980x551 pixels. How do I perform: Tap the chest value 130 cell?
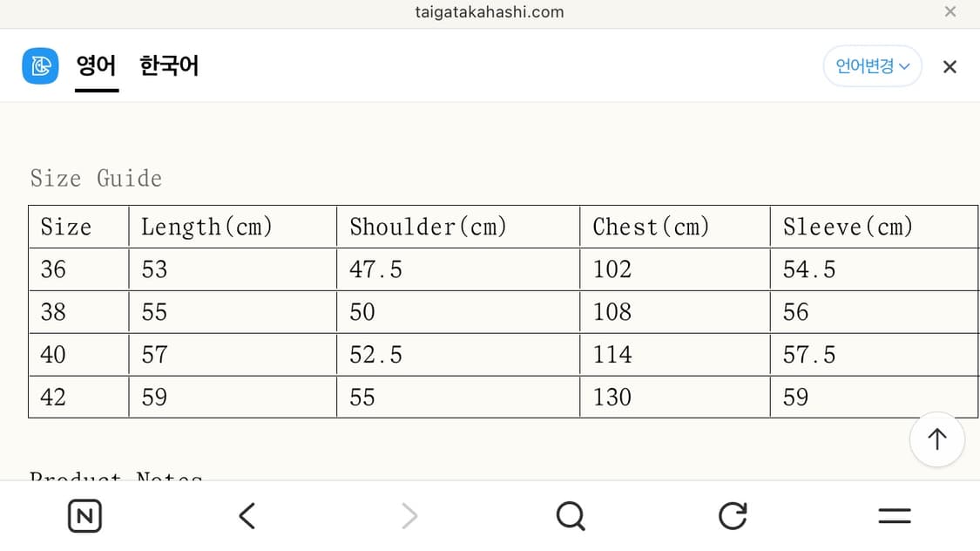coord(612,398)
